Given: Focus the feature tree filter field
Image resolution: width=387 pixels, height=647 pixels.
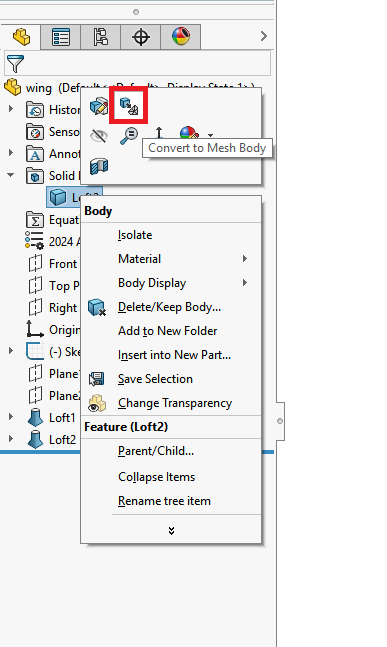Looking at the screenshot, I should coord(137,63).
